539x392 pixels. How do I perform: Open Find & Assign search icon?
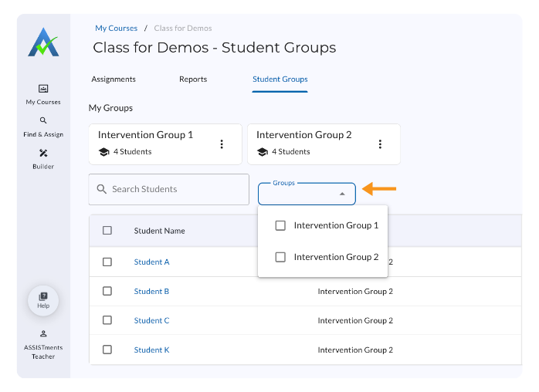point(43,120)
